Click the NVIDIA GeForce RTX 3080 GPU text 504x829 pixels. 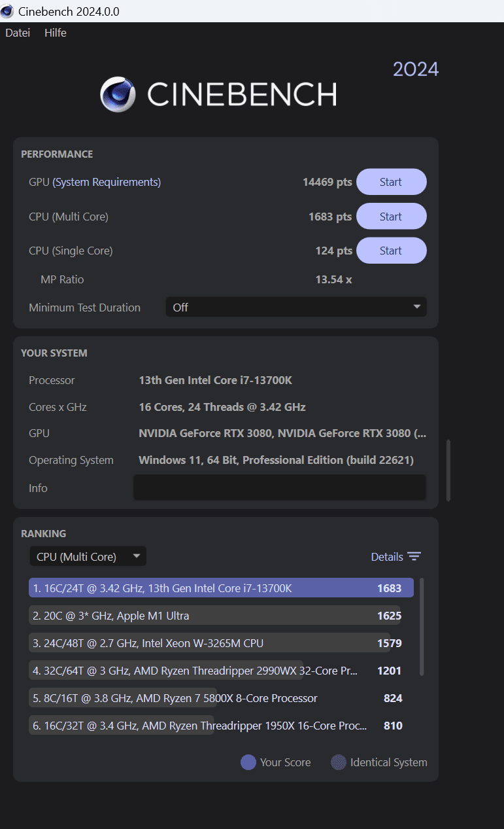[x=282, y=433]
